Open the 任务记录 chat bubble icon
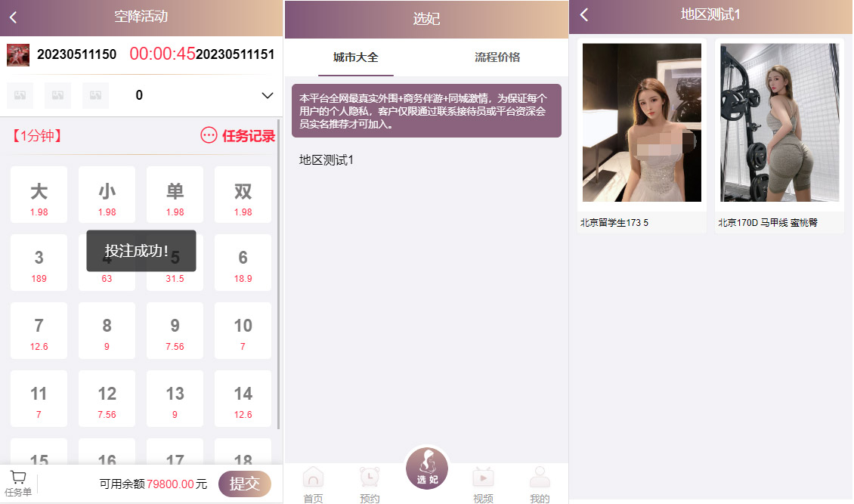Screen dimensions: 854x504 point(209,135)
